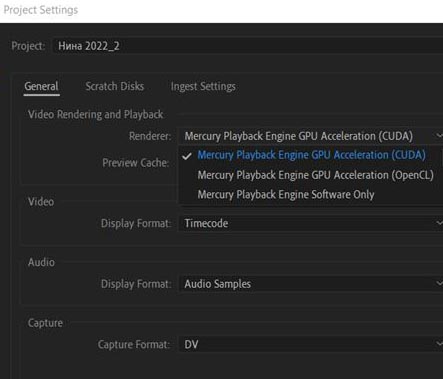Switch to the General tab
Viewport: 443px width, 379px height.
click(41, 87)
